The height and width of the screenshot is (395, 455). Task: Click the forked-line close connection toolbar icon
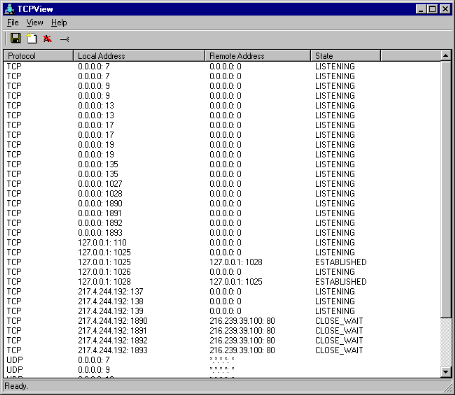[x=64, y=39]
